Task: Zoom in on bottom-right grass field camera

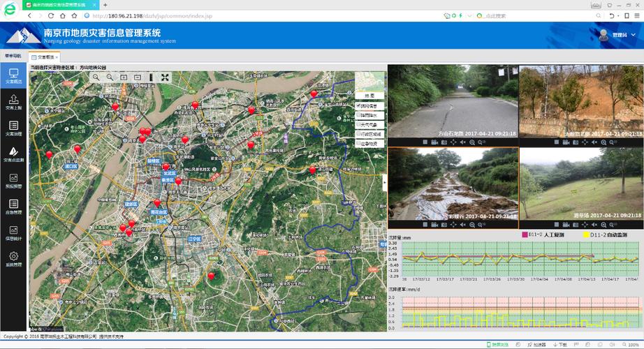Action: coord(603,225)
